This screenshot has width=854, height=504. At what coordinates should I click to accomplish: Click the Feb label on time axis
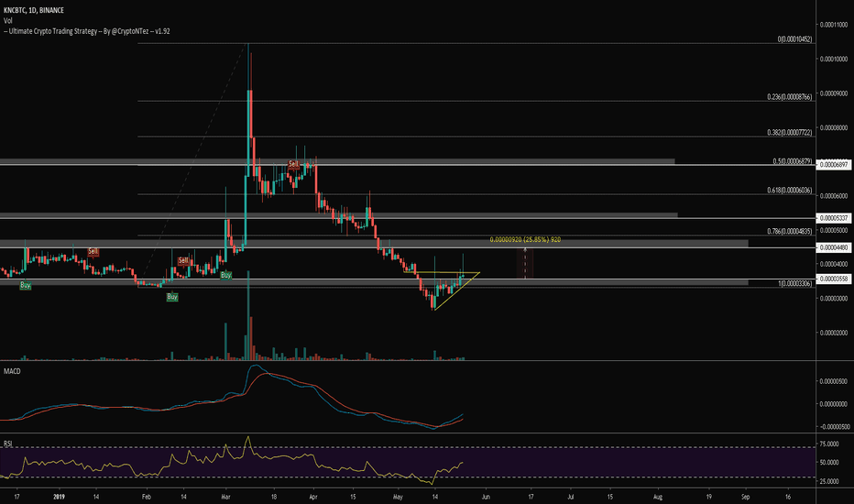(x=146, y=497)
